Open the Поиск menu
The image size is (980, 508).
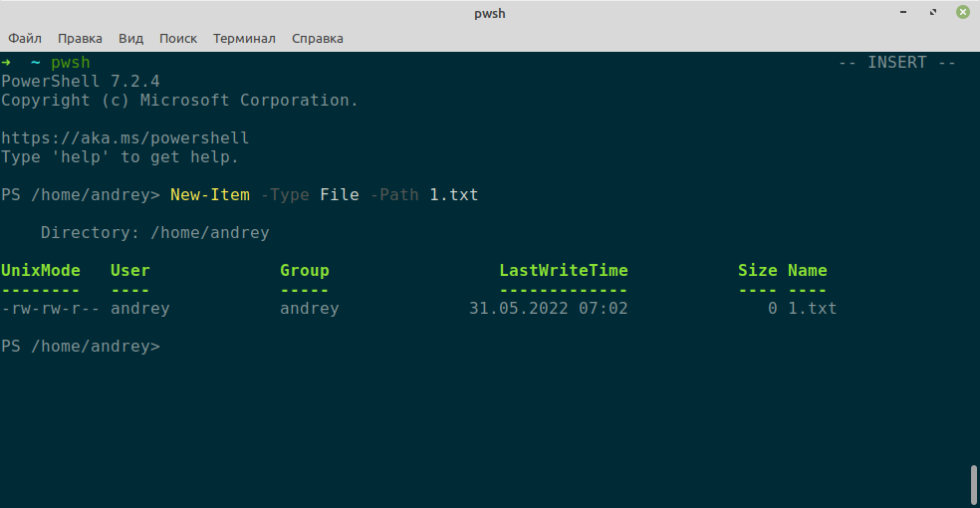click(178, 38)
